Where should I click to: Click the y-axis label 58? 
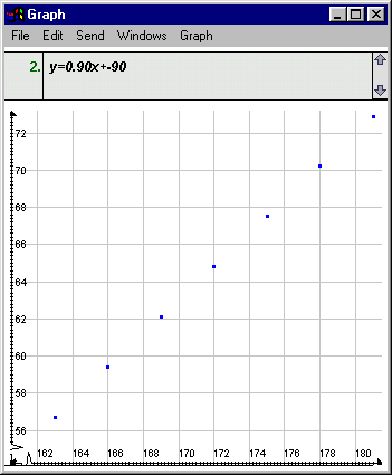click(x=21, y=393)
